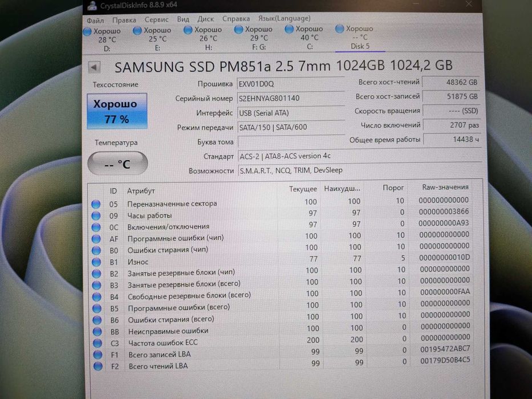
Task: Click the disk title SAMSUNG SSD PM851a
Action: tap(283, 66)
